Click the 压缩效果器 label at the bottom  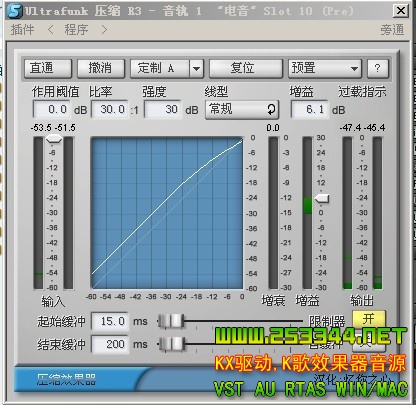pyautogui.click(x=66, y=379)
